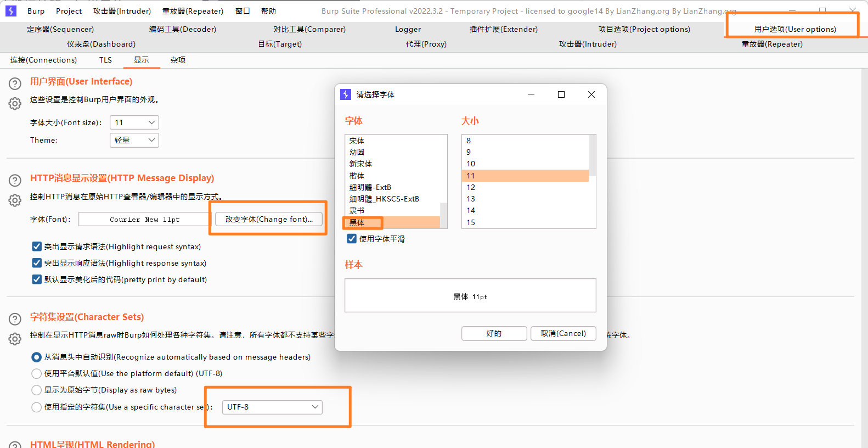
Task: Switch to 攻击器(Intruder) tab in second row
Action: click(588, 44)
